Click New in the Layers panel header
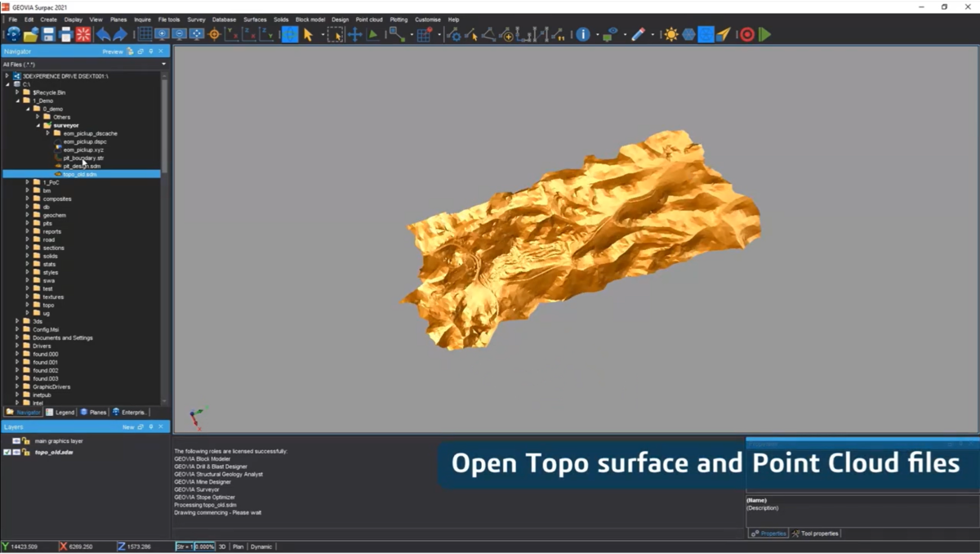The image size is (980, 554). point(128,427)
